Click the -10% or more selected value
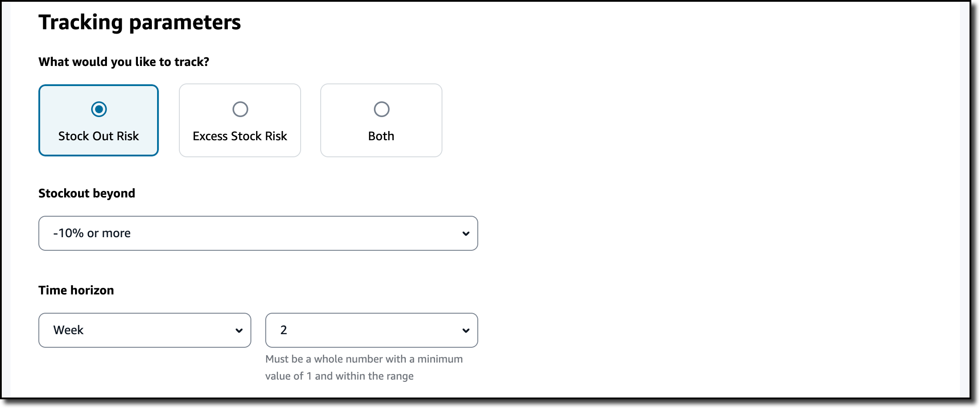Viewport: 980px width, 408px height. point(92,233)
